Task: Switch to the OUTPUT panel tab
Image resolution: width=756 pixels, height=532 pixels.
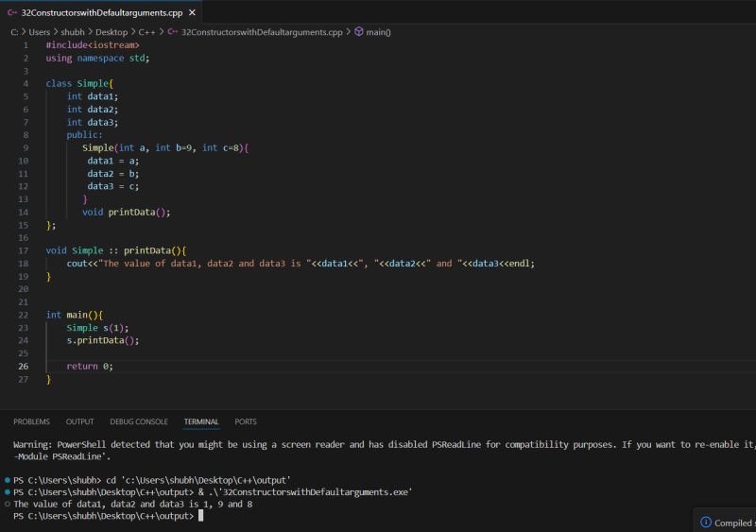Action: pyautogui.click(x=79, y=421)
